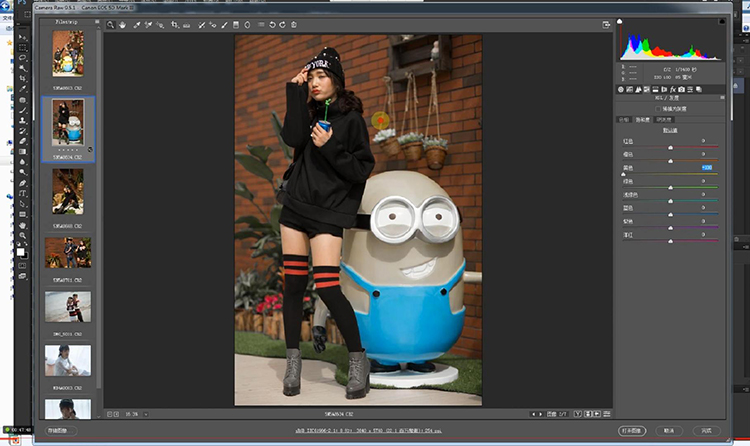Click the Done button
The image size is (750, 446).
point(706,431)
